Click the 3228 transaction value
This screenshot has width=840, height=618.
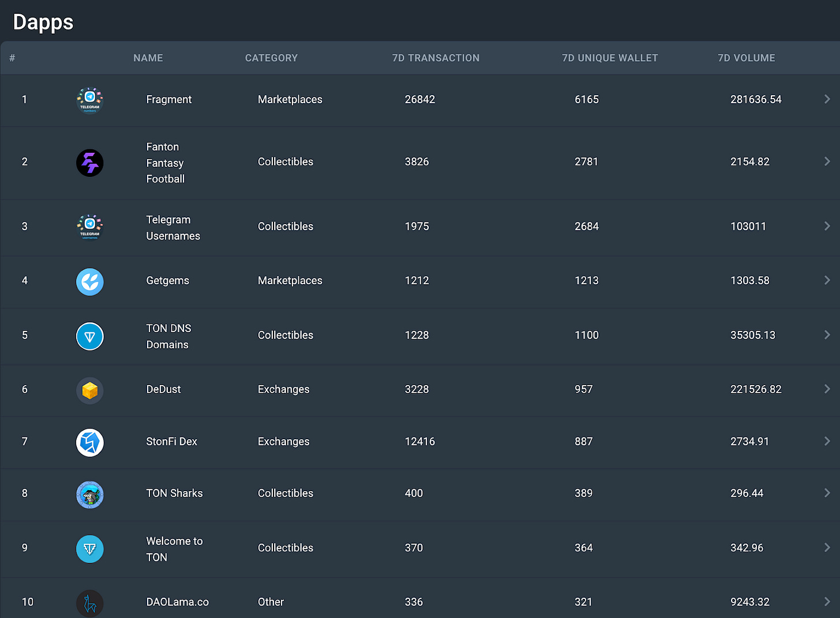(x=417, y=389)
